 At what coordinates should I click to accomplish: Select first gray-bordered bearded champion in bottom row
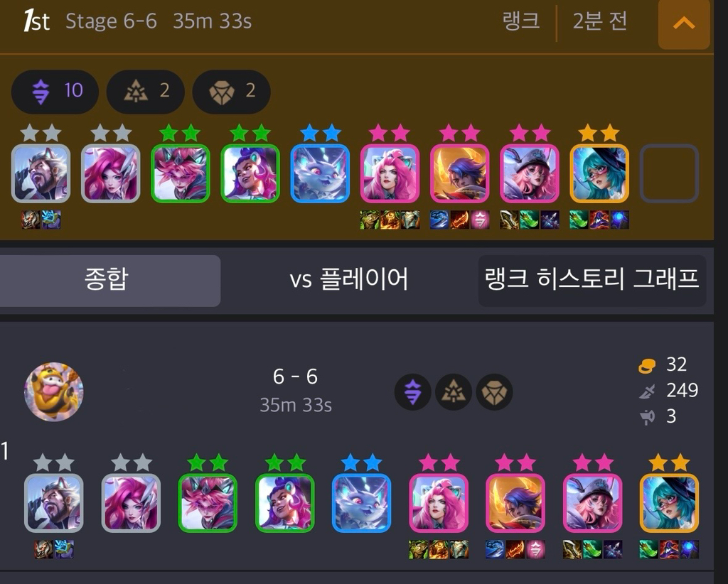click(x=54, y=503)
